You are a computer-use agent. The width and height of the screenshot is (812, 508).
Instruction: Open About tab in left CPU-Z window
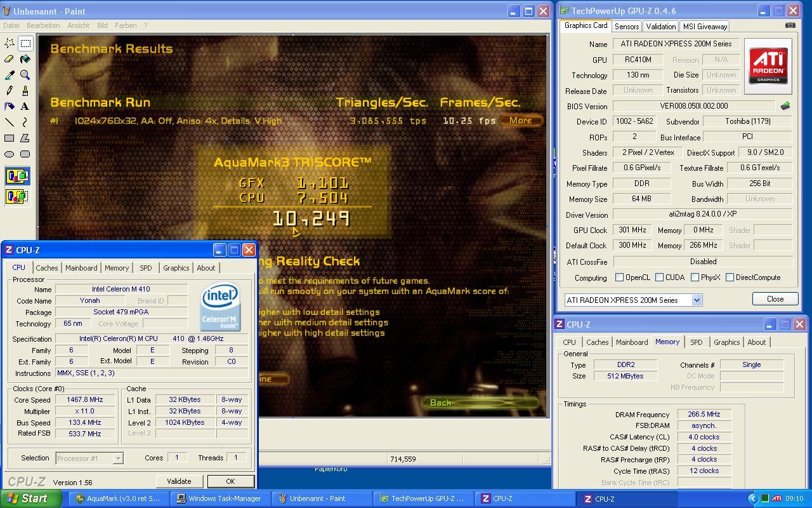point(206,268)
